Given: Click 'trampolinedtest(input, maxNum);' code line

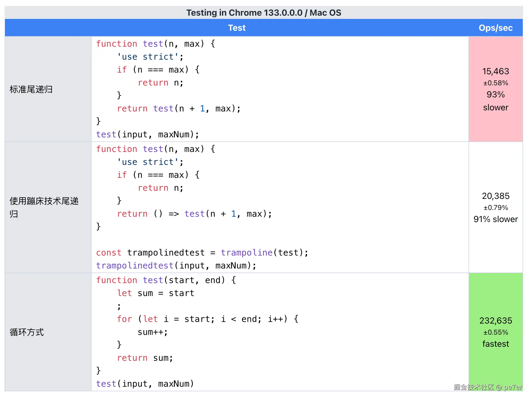Looking at the screenshot, I should (176, 266).
